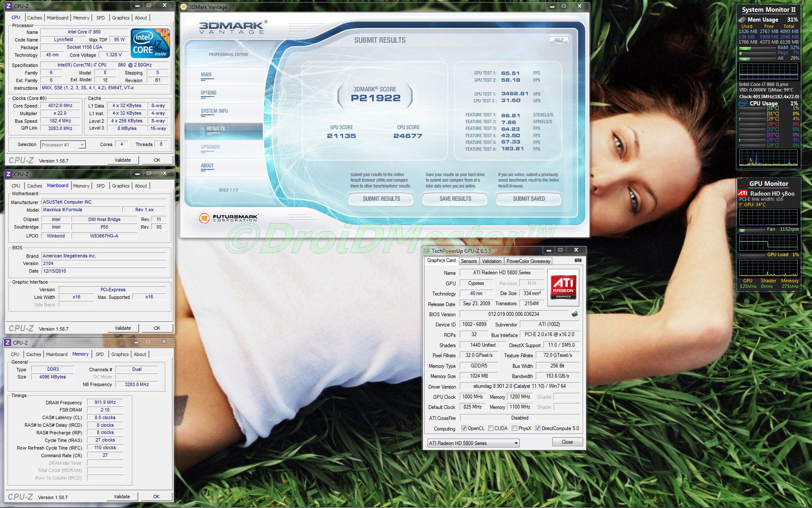Click Validate in the Memory CPU-Z window
The width and height of the screenshot is (812, 508).
tap(122, 497)
